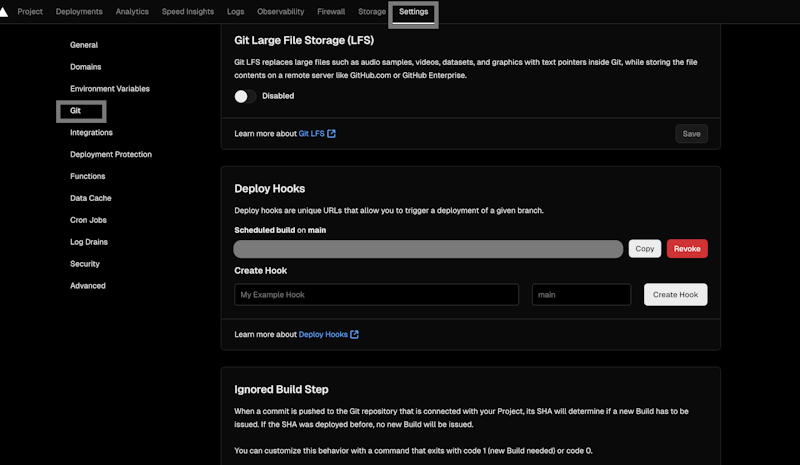Open Cron Jobs settings section
The height and width of the screenshot is (465, 800).
point(88,220)
